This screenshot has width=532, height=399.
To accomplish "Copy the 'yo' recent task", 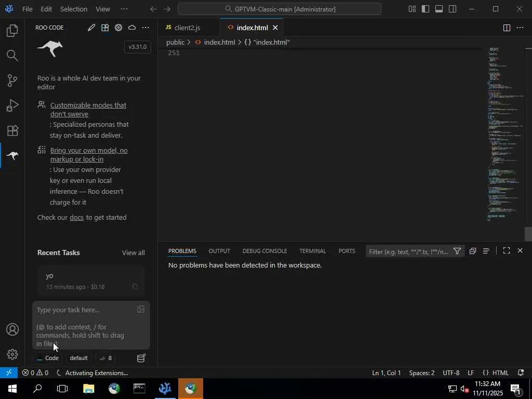I will pos(135,287).
